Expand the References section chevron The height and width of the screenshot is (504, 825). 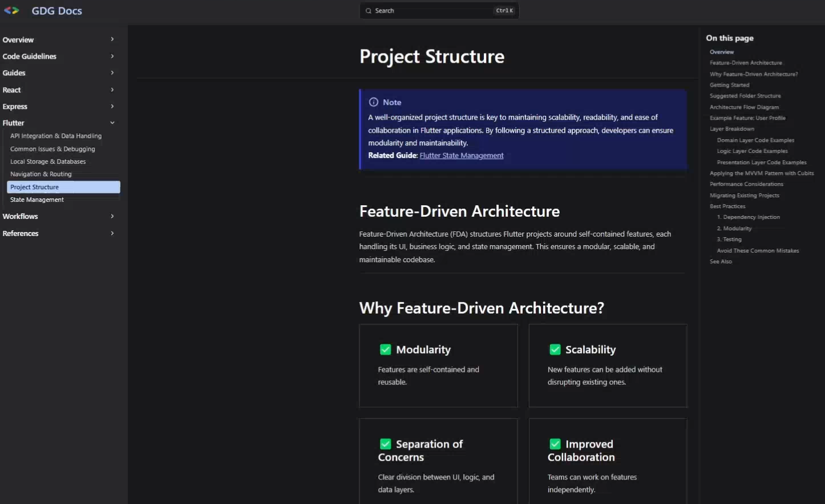point(112,234)
